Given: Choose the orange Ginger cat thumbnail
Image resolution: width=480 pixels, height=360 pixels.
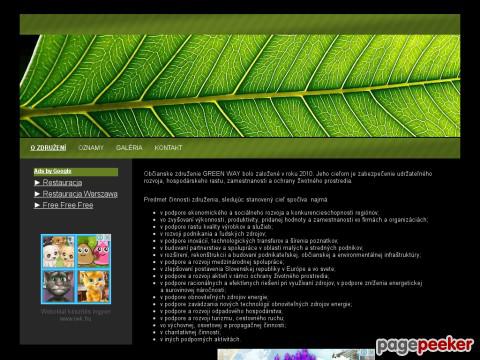Looking at the screenshot, I should pos(94,286).
